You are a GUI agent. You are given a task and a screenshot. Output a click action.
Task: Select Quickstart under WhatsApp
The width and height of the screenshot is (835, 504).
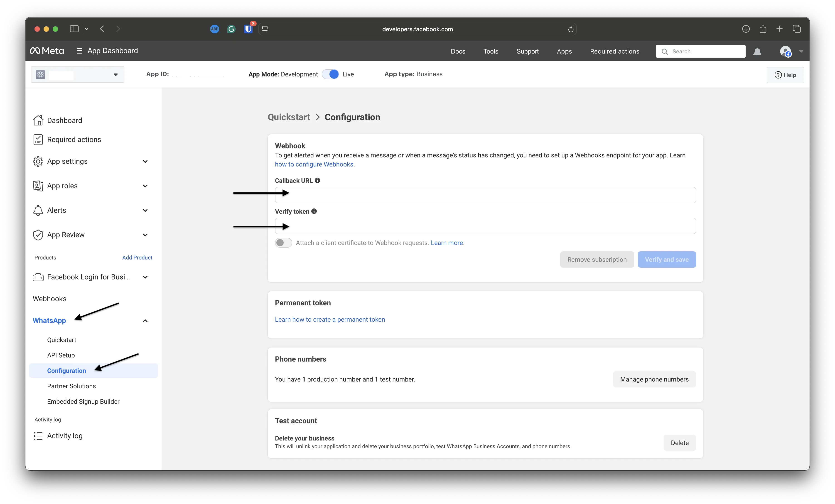coord(62,340)
